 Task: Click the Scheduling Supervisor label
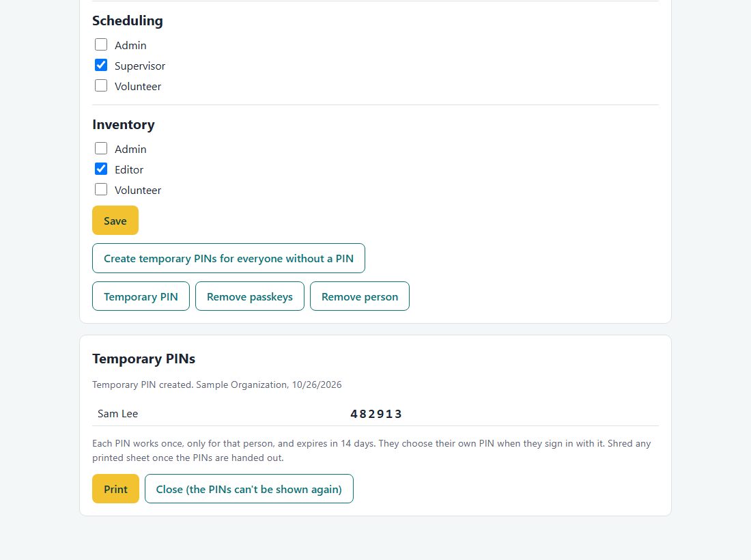(x=140, y=66)
